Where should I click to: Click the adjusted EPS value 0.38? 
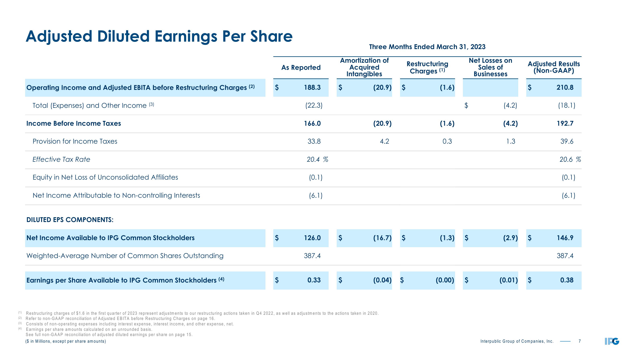(567, 280)
